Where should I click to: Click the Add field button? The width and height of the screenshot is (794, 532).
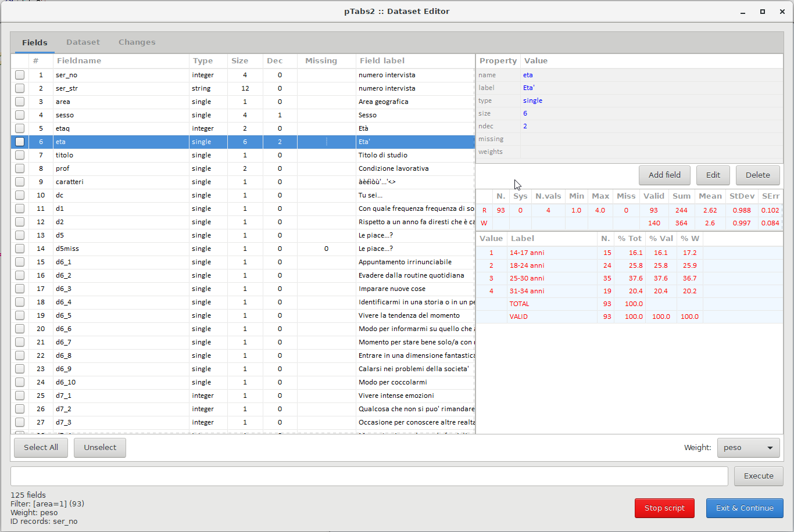pyautogui.click(x=664, y=175)
